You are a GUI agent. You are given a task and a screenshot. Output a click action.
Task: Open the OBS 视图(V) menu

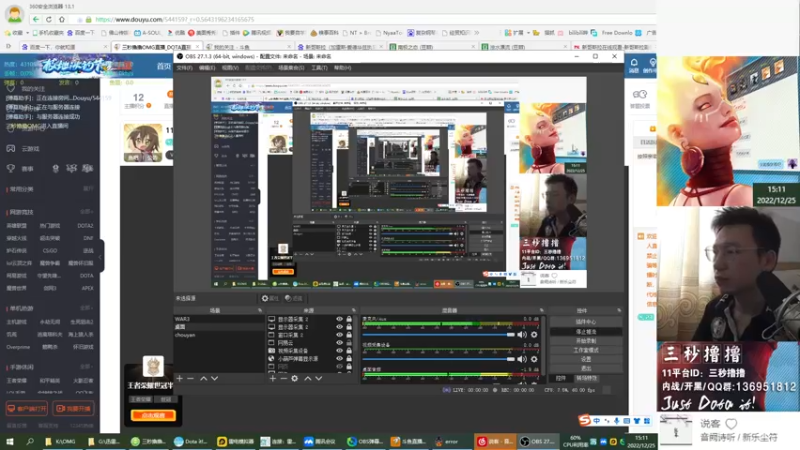[230, 68]
